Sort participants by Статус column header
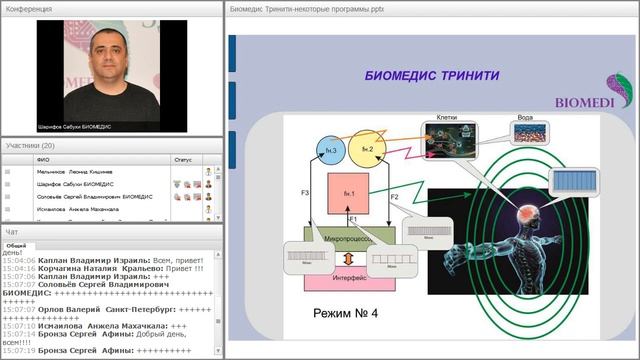The height and width of the screenshot is (360, 640). [x=187, y=160]
